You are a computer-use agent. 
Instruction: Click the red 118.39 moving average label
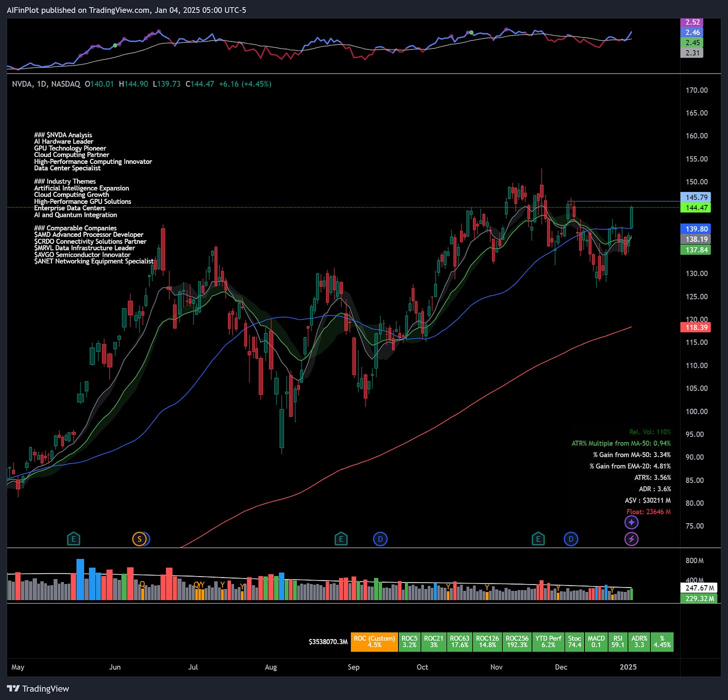point(696,327)
